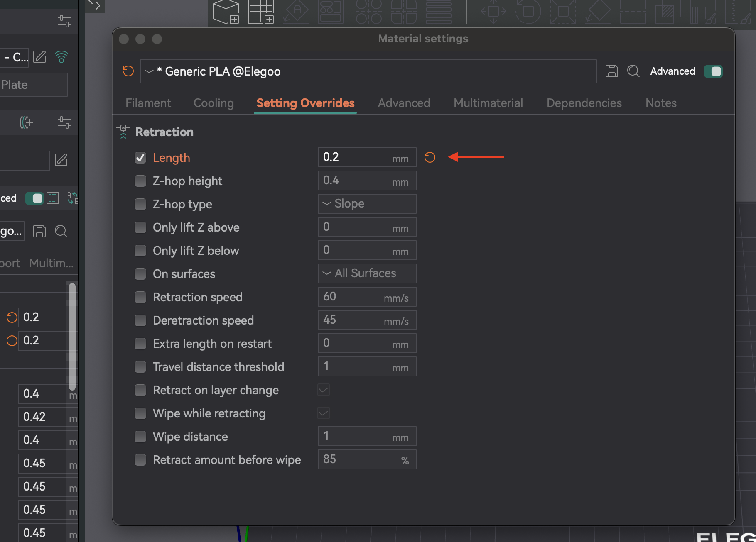Click the Travel distance threshold 1 mm field
Screen dimensions: 756x542
coord(367,366)
